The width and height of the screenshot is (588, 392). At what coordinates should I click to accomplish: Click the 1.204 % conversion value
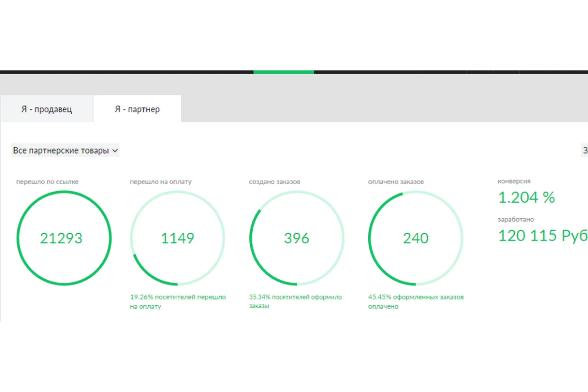pos(526,198)
